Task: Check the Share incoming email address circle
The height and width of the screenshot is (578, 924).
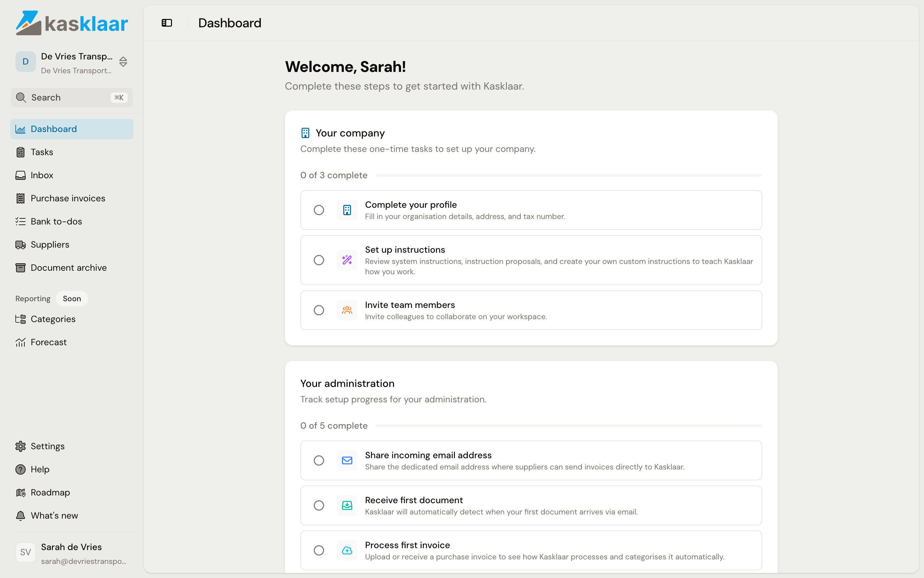Action: pos(319,461)
